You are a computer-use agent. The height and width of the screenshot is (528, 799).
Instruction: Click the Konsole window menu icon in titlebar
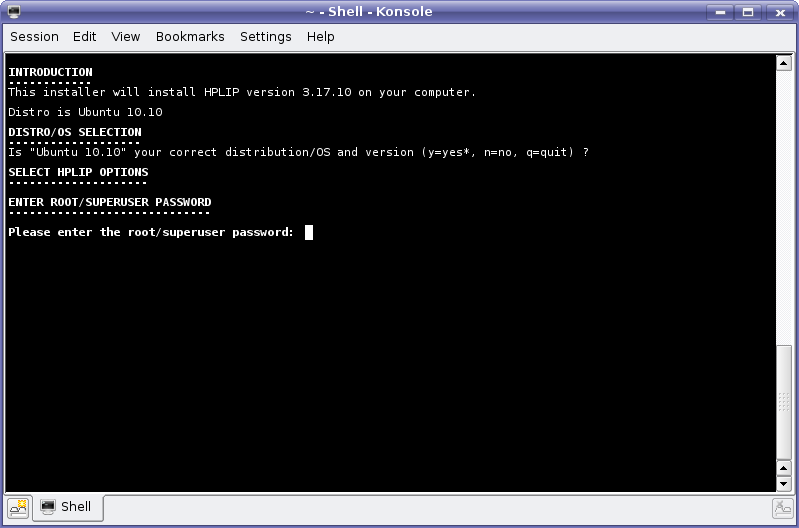[x=14, y=11]
